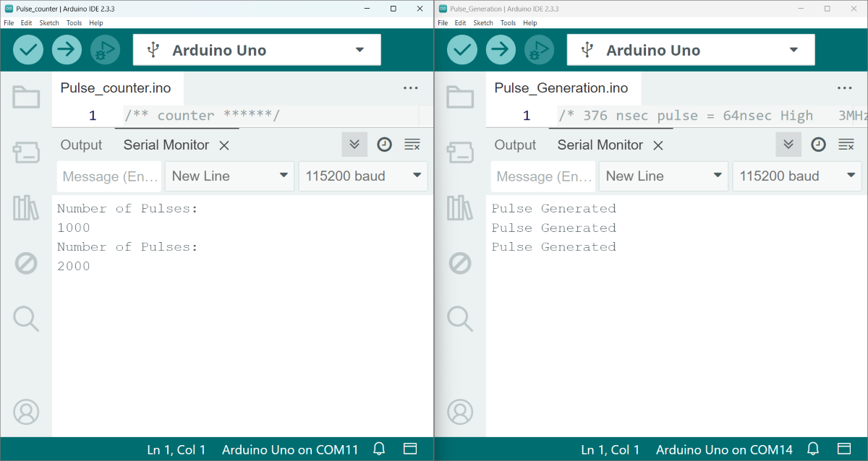Open account profile icon in Pulse_counter window
Viewport: 868px width, 461px height.
click(x=26, y=412)
